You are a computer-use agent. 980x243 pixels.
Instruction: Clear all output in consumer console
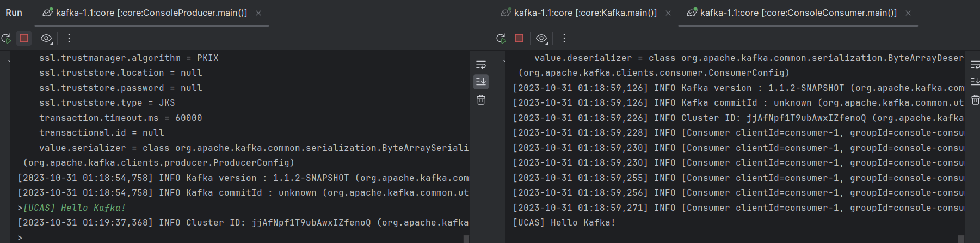pyautogui.click(x=975, y=100)
